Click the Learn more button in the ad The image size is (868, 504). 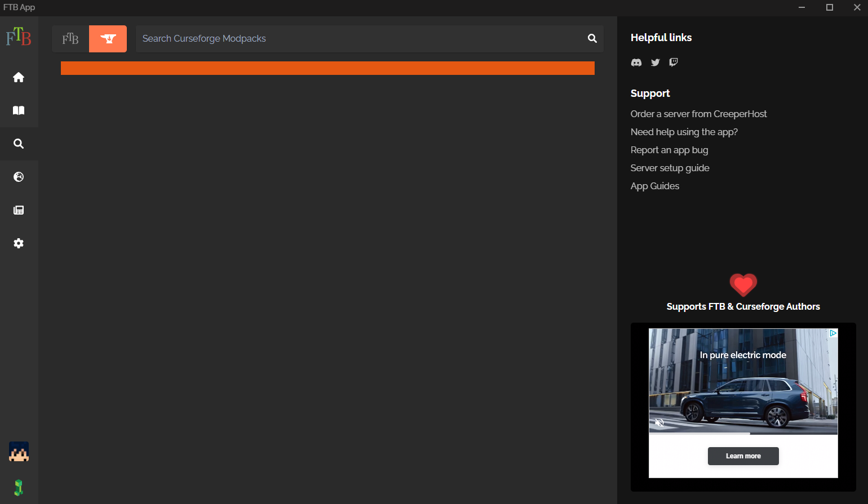[x=743, y=456]
